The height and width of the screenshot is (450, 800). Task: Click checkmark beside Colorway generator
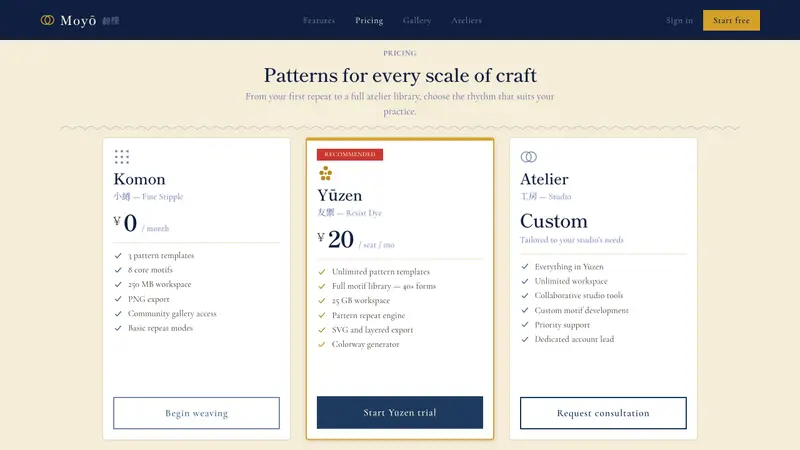[322, 344]
